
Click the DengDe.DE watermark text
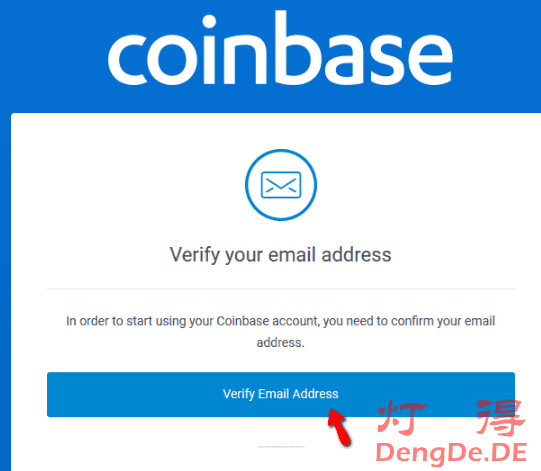click(452, 452)
